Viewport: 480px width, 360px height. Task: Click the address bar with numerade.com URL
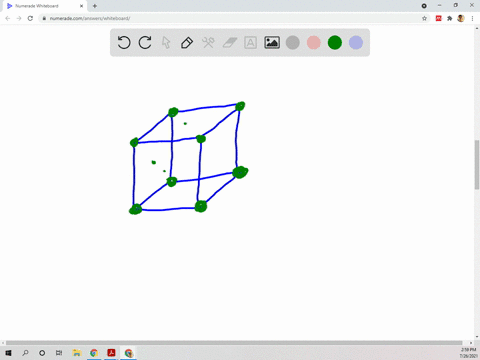[x=233, y=18]
